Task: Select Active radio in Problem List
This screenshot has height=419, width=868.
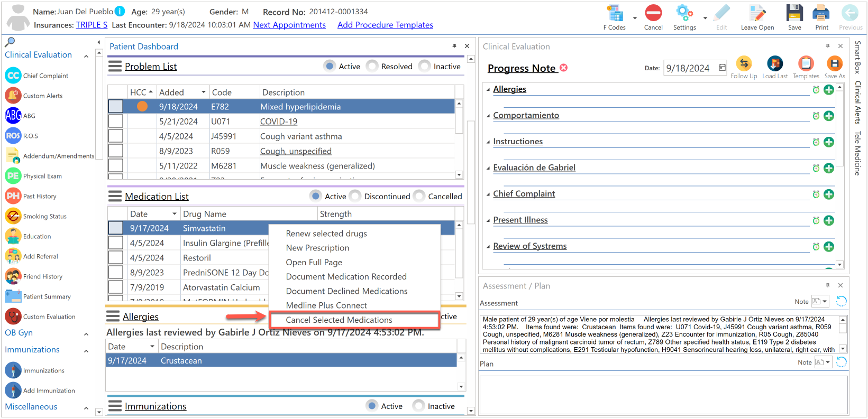Action: coord(330,66)
